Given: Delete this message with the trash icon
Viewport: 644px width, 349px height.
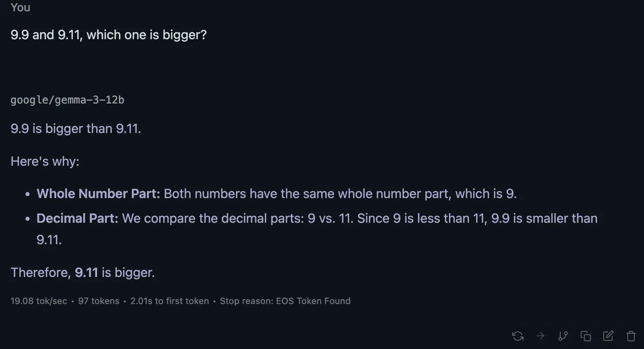Looking at the screenshot, I should (631, 336).
